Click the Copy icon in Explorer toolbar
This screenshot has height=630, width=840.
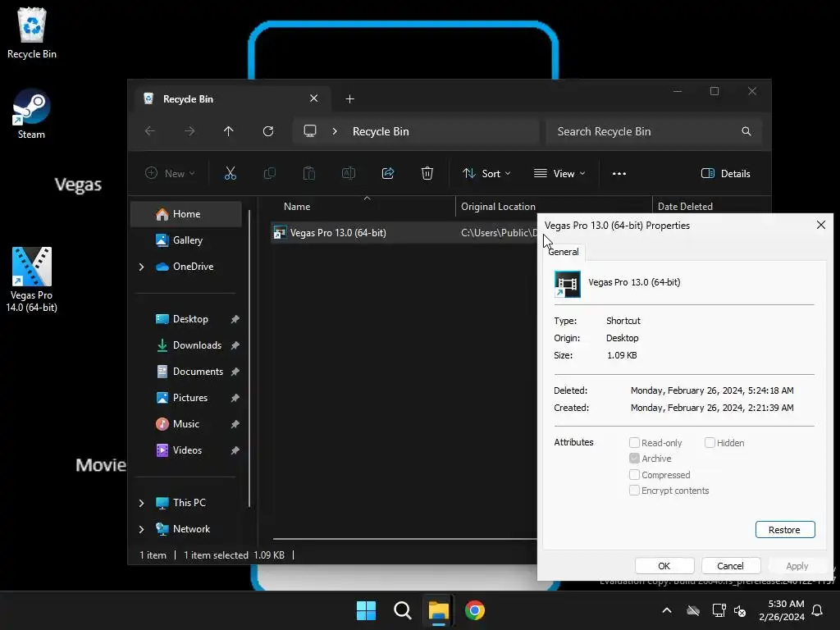point(269,174)
